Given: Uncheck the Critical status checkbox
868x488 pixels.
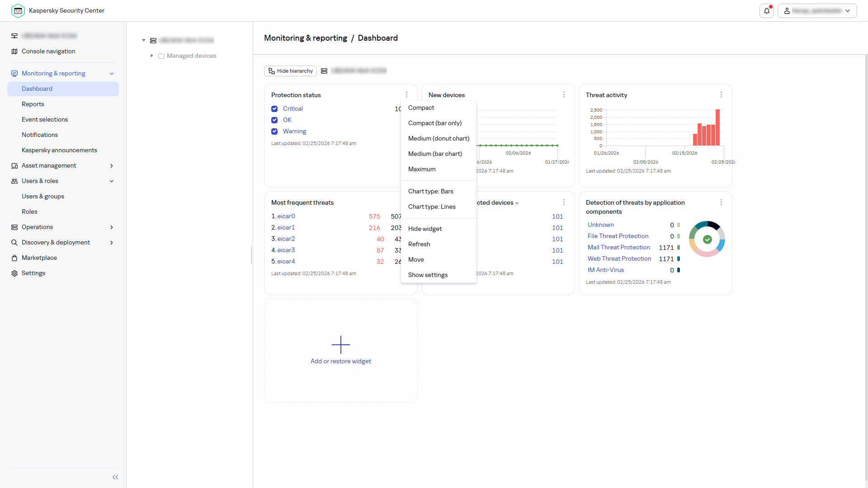Looking at the screenshot, I should tap(274, 109).
